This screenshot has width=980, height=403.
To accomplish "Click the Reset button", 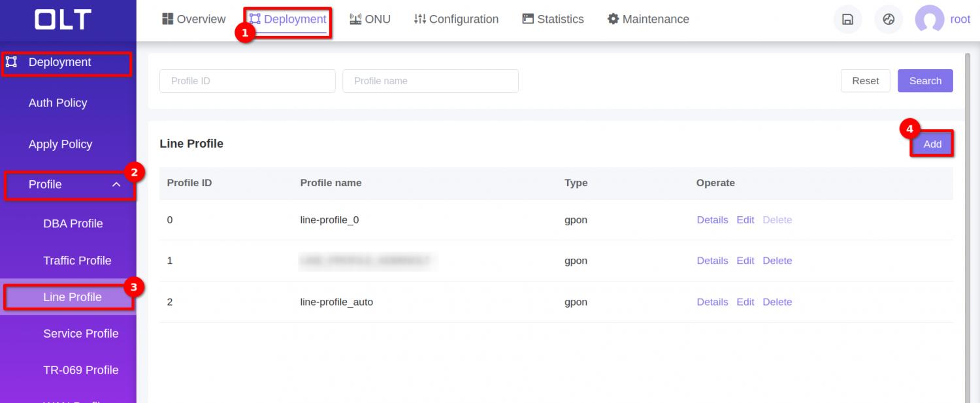I will click(865, 81).
